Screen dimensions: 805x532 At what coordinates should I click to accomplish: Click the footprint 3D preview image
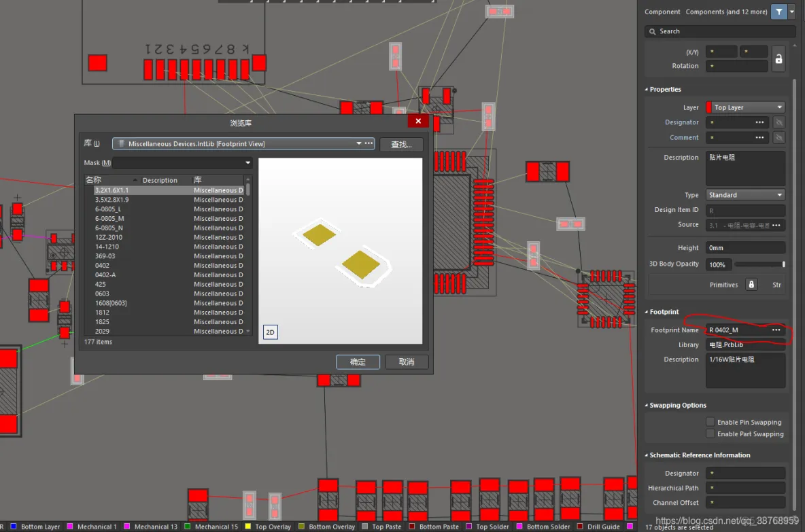tap(341, 251)
